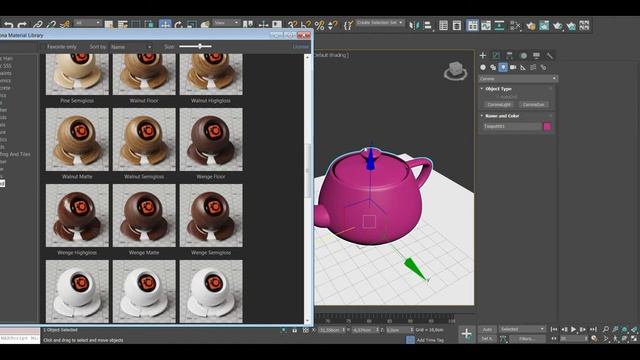The height and width of the screenshot is (360, 640).
Task: Open the Corona category dropdown
Action: pos(518,78)
